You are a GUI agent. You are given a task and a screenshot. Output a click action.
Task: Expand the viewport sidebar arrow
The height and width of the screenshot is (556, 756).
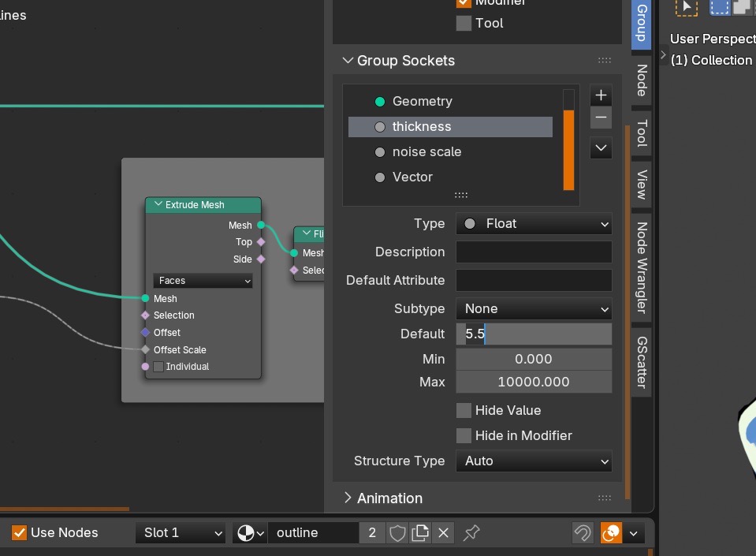(663, 54)
